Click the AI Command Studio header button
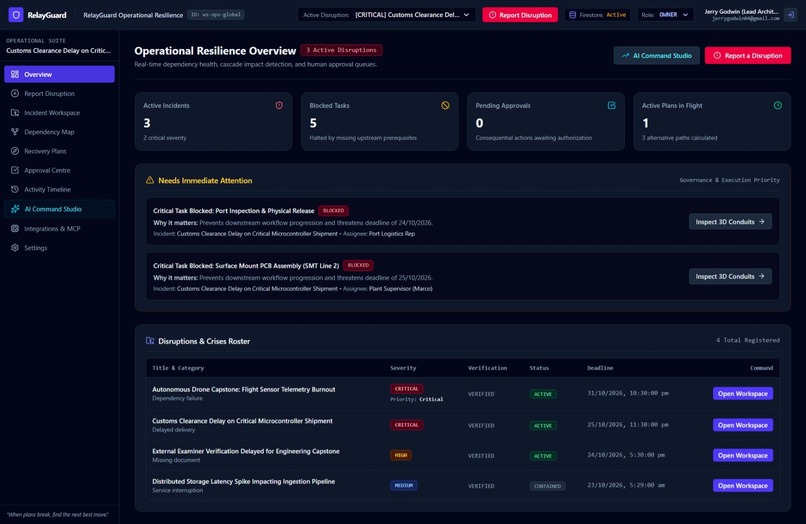 656,56
